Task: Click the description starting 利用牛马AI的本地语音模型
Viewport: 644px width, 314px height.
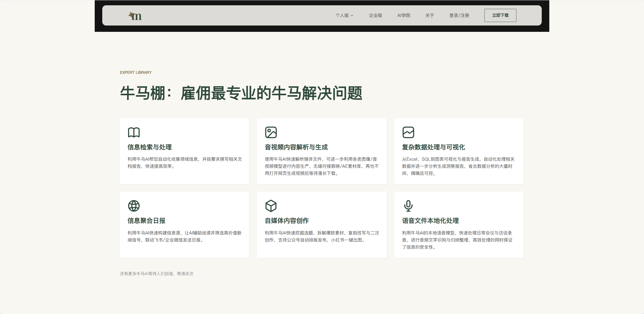Action: tap(457, 240)
